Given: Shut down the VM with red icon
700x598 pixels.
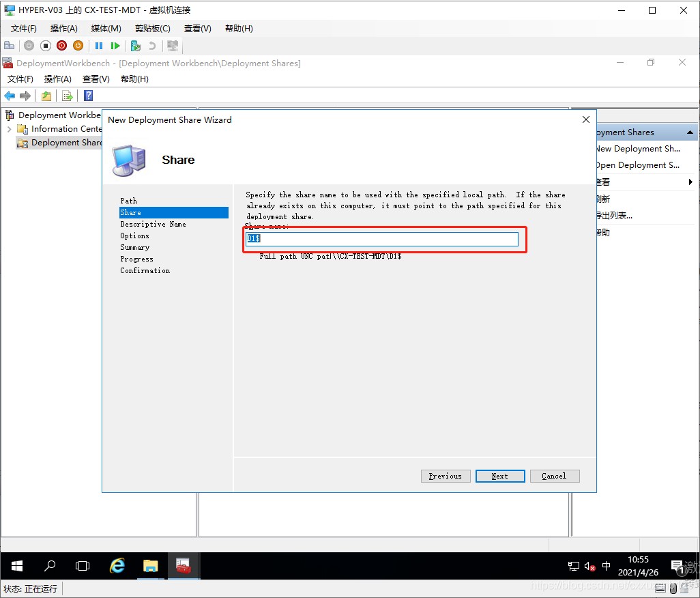Looking at the screenshot, I should 61,46.
